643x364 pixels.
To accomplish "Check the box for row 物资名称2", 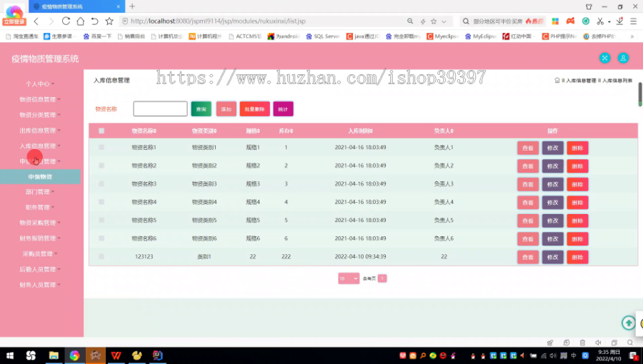I will (x=101, y=166).
